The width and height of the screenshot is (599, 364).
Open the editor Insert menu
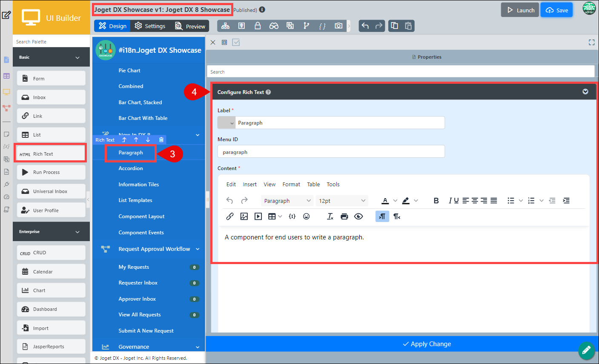point(249,184)
